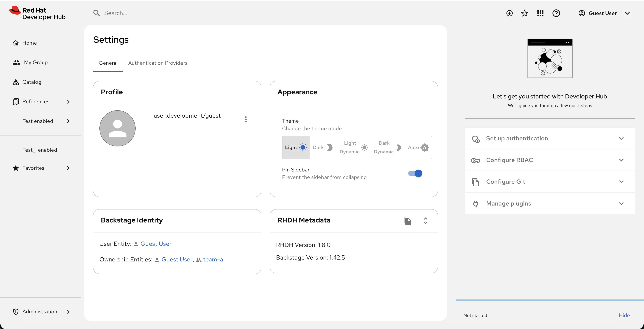Open starred items via star icon
The image size is (644, 329).
pos(524,13)
